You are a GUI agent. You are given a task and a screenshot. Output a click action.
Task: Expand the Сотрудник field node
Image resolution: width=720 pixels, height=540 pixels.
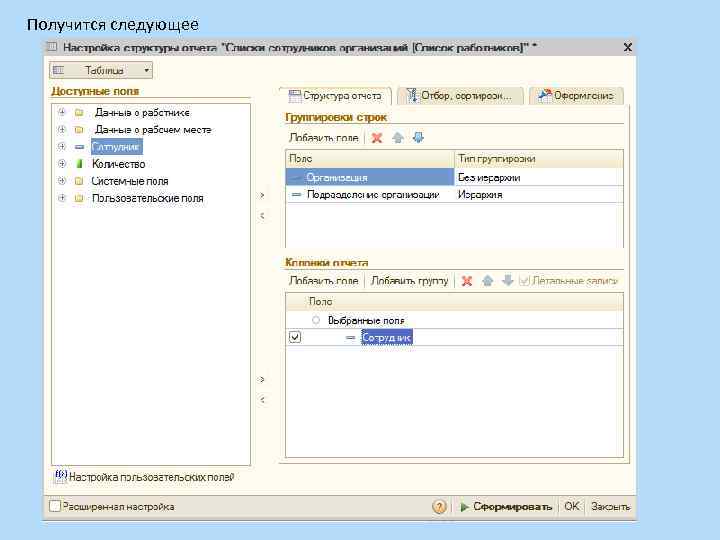pos(62,146)
